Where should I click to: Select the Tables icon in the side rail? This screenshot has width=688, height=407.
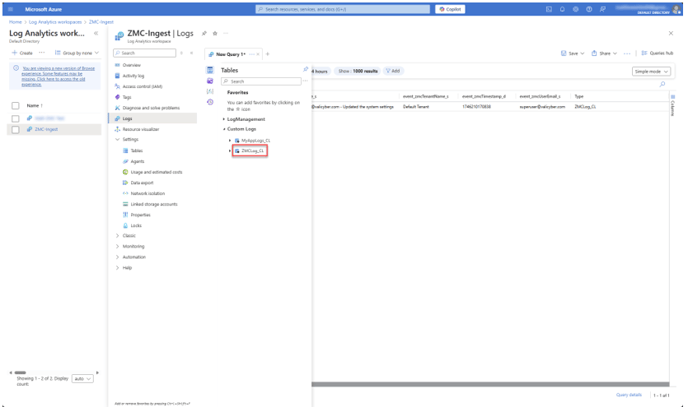pyautogui.click(x=210, y=70)
